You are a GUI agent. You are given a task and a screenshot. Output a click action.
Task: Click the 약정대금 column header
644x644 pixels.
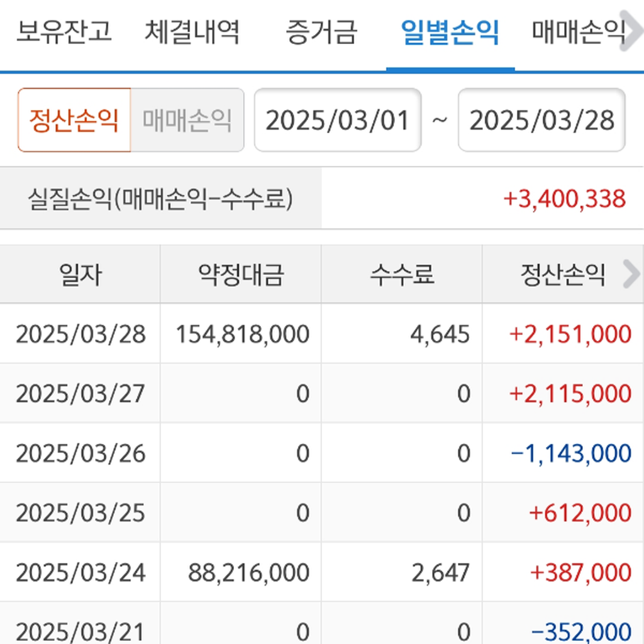point(241,274)
